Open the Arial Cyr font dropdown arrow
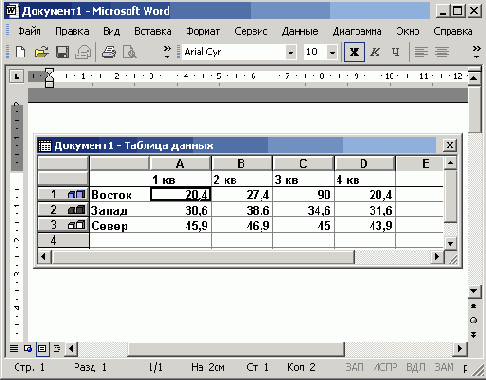The image size is (486, 380). pos(291,52)
